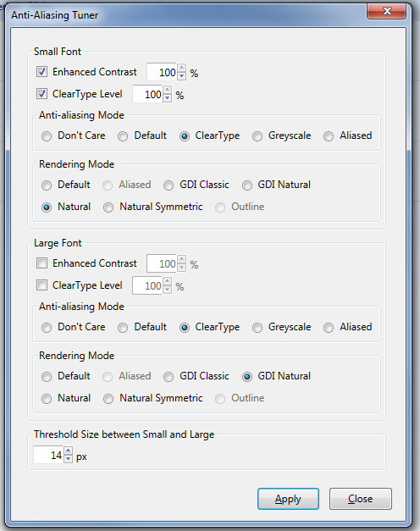420x531 pixels.
Task: Decrease Small Font ClearType Level with down arrow
Action: [x=168, y=98]
